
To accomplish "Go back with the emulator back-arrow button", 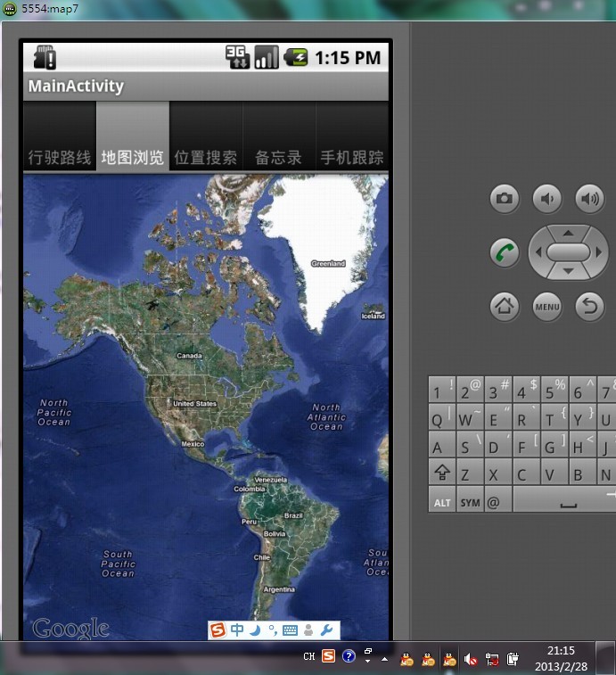I will click(590, 307).
